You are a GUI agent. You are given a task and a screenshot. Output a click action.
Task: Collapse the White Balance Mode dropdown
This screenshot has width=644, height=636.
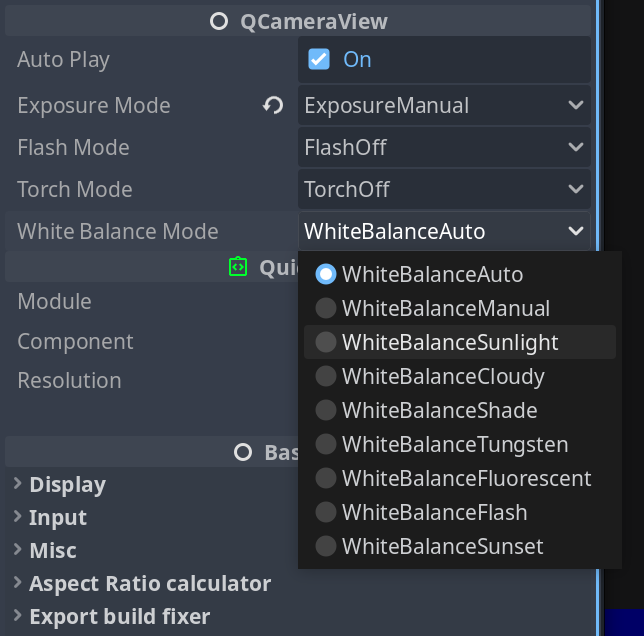click(x=444, y=231)
